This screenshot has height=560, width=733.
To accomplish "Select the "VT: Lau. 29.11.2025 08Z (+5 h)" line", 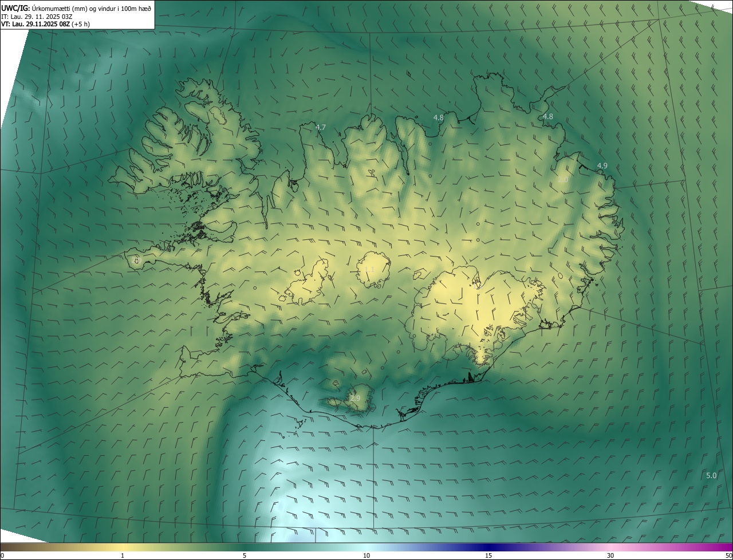I will tap(46, 24).
